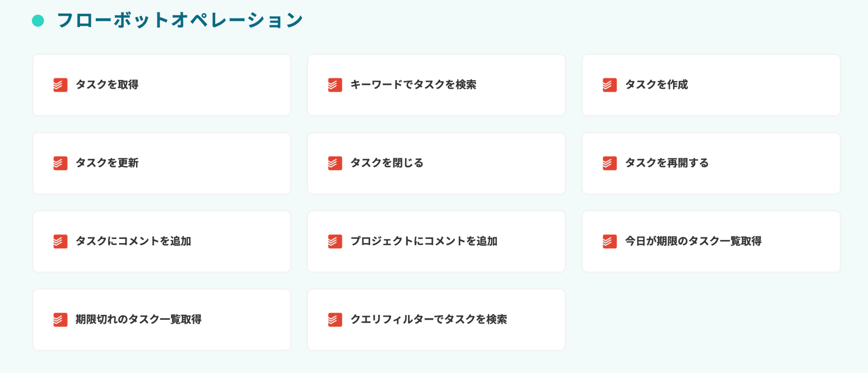Choose the タスクを更新 text label
The image size is (868, 373).
pyautogui.click(x=107, y=163)
